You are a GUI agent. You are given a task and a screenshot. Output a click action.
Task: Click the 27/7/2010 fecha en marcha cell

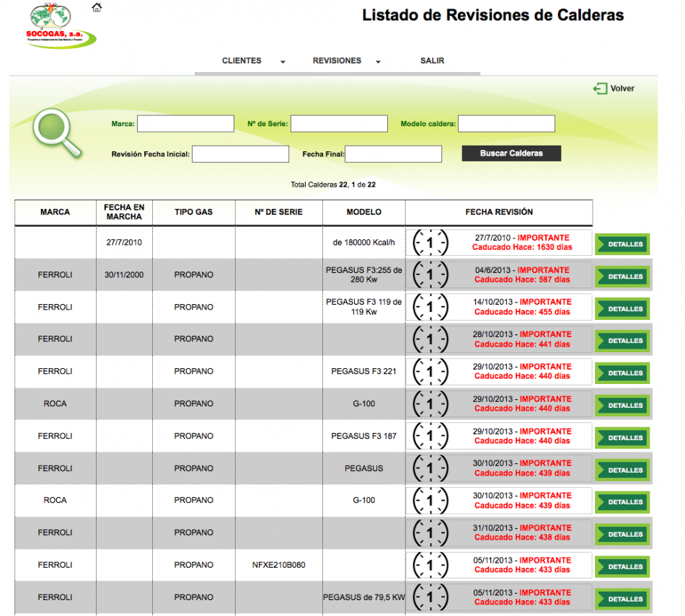coord(124,242)
